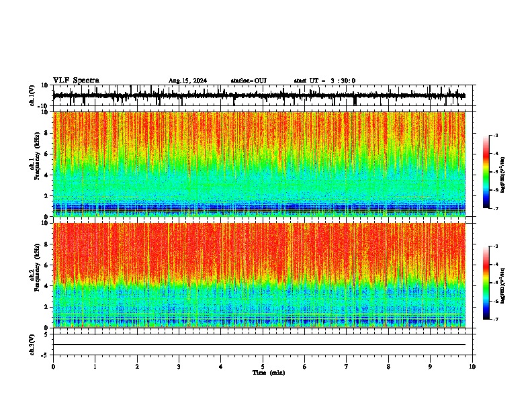
Task: Click the upper colorbar PSD unit label
Action: click(503, 175)
